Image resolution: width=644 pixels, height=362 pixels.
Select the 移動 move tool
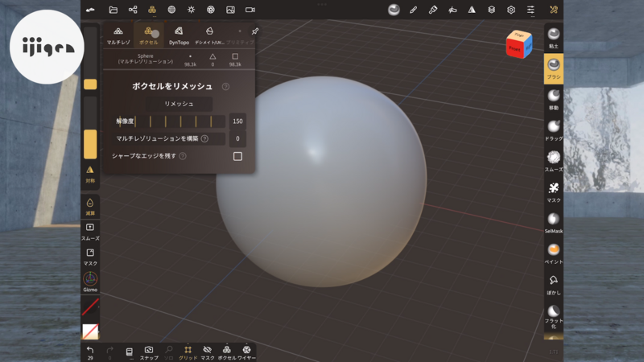pos(554,99)
